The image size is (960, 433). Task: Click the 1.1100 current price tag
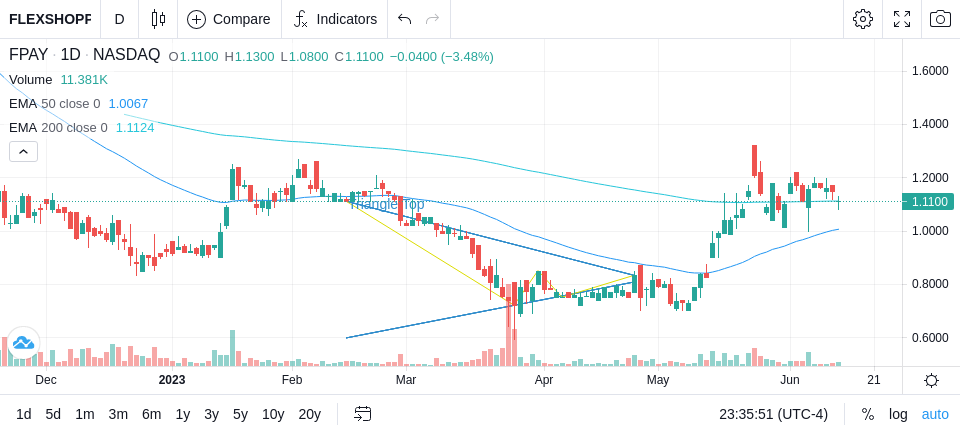(928, 201)
